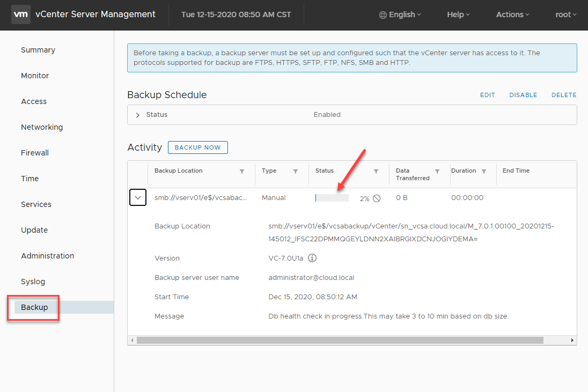The width and height of the screenshot is (588, 392).
Task: Filter the Duration column
Action: (x=484, y=171)
